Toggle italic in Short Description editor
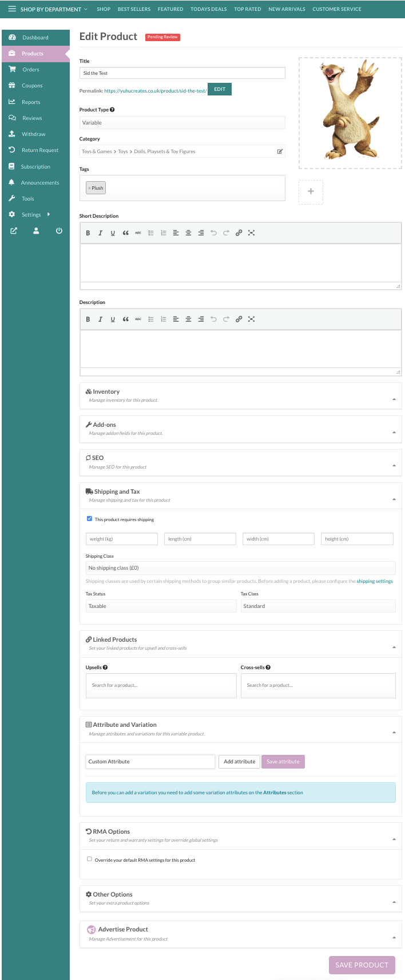Image resolution: width=405 pixels, height=980 pixels. pyautogui.click(x=100, y=233)
